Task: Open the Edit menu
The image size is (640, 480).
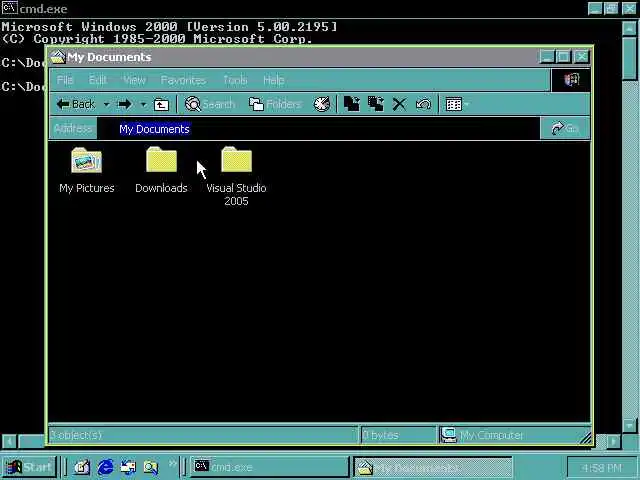Action: coord(98,80)
